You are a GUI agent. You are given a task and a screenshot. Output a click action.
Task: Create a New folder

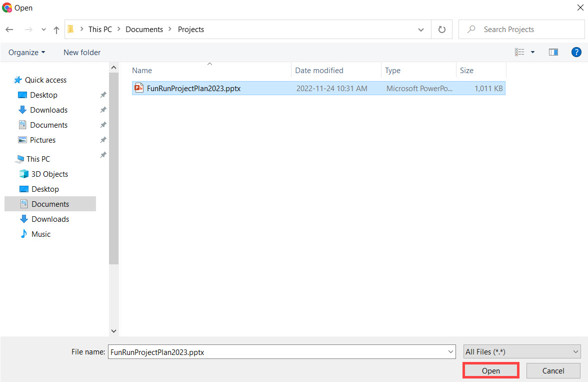coord(82,53)
